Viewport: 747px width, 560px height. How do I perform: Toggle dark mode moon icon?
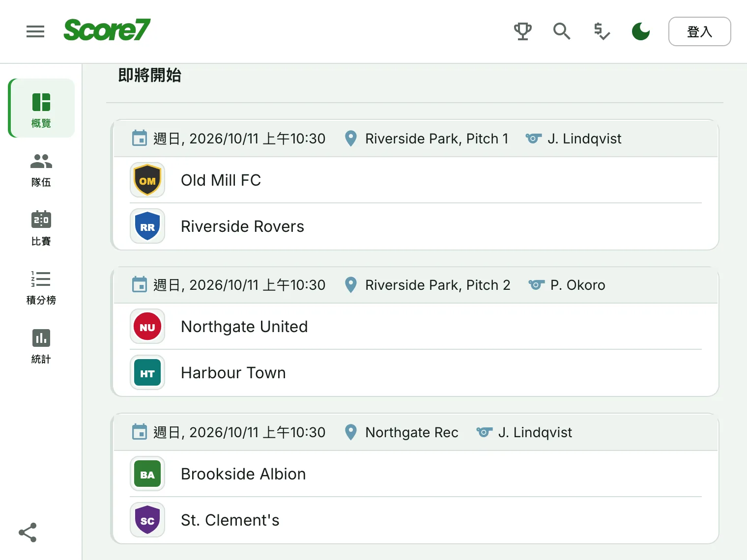tap(641, 31)
